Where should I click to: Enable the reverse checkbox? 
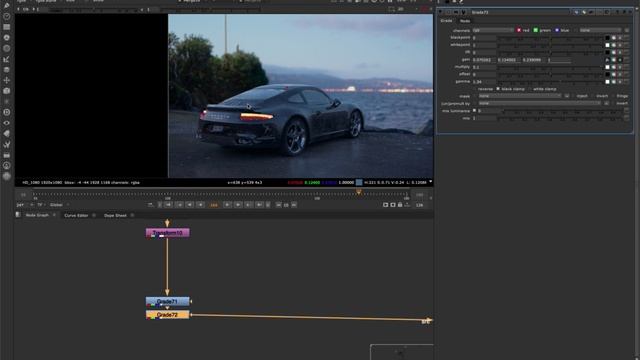(x=475, y=89)
